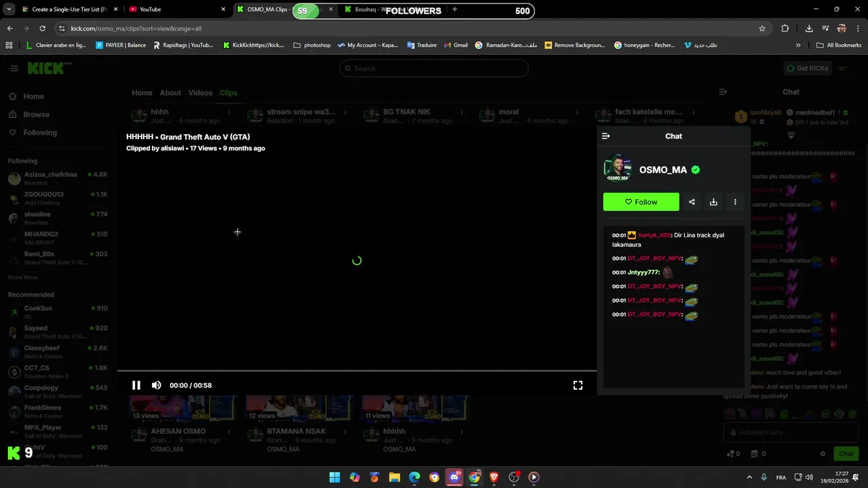The image size is (868, 488).
Task: Open the Gmail bookmark
Action: pos(456,45)
